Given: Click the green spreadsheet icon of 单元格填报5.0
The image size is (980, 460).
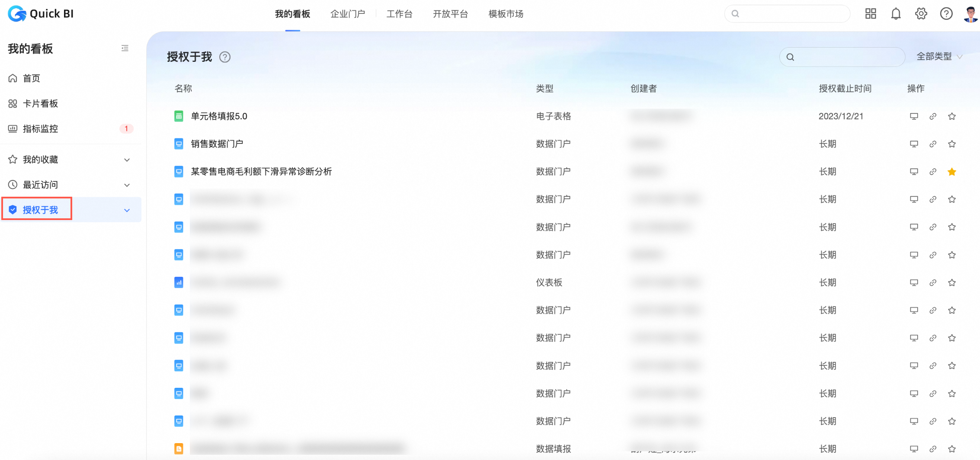Looking at the screenshot, I should pyautogui.click(x=179, y=116).
